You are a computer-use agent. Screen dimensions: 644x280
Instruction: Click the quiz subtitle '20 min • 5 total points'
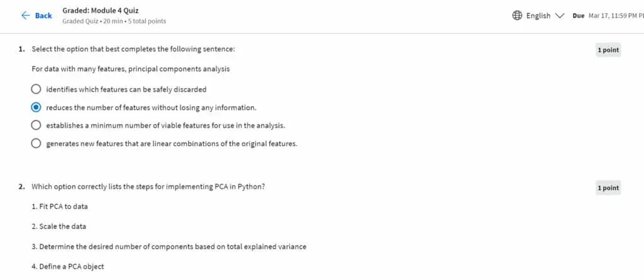114,21
